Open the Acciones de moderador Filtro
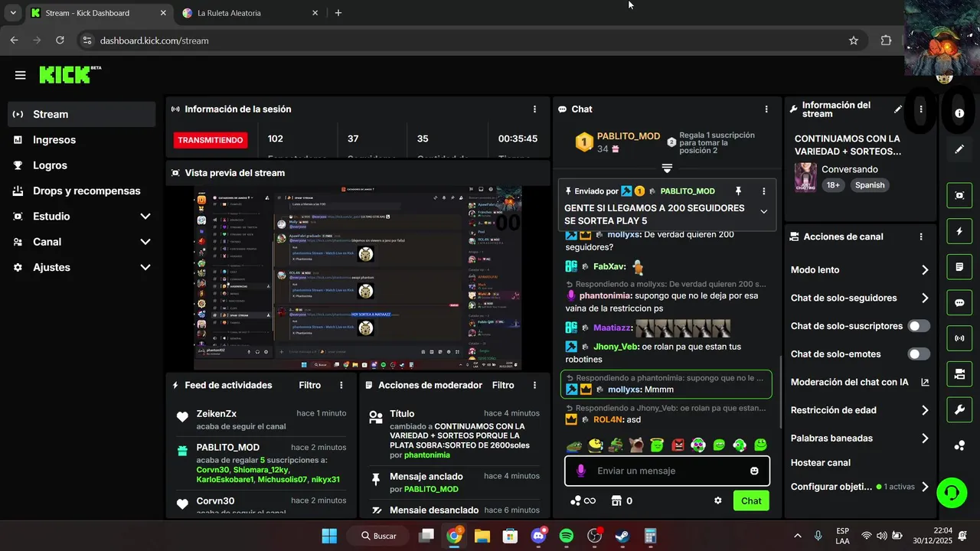The height and width of the screenshot is (551, 980). tap(503, 385)
